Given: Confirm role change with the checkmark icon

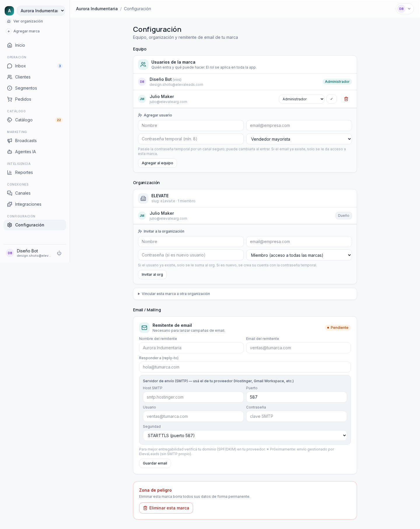Looking at the screenshot, I should point(332,99).
